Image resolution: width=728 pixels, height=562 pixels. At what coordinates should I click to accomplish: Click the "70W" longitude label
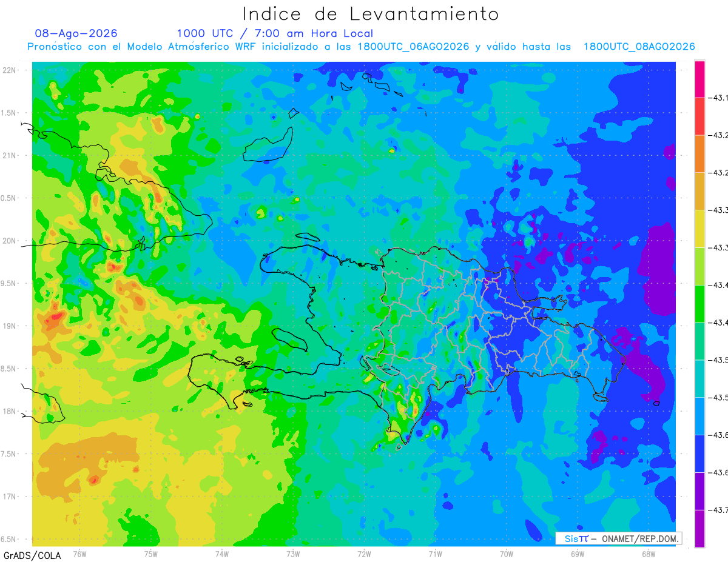point(507,554)
